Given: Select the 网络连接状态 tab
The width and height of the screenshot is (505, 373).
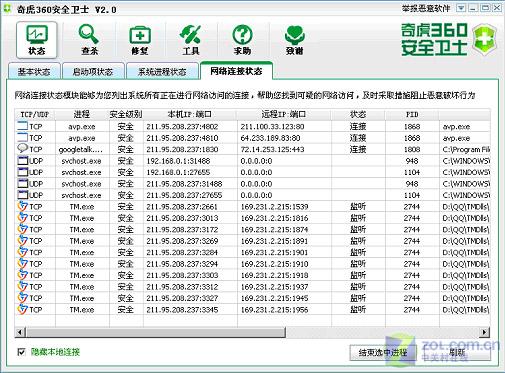Looking at the screenshot, I should pos(236,70).
